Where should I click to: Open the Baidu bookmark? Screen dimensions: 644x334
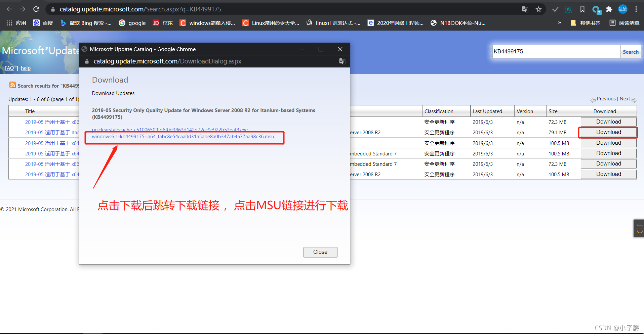coord(43,23)
